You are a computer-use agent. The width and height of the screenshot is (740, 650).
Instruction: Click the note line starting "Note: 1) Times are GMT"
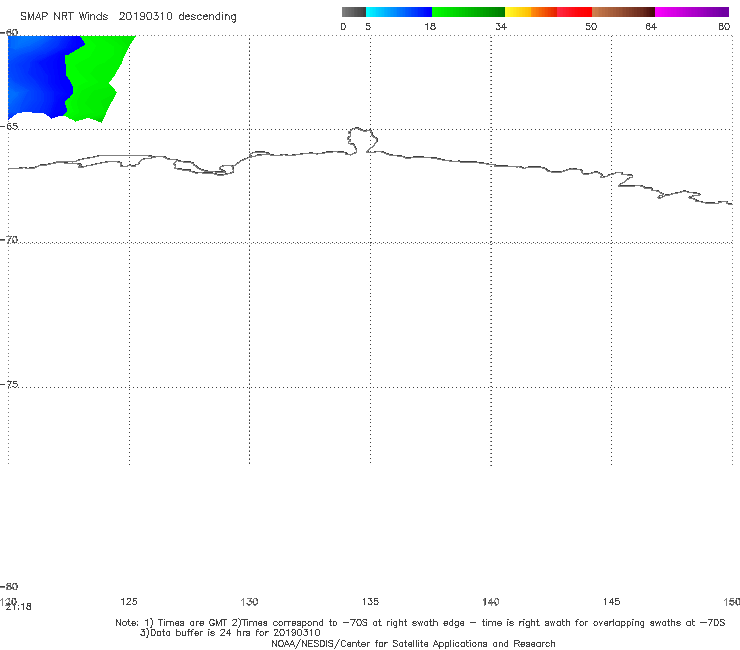420,623
